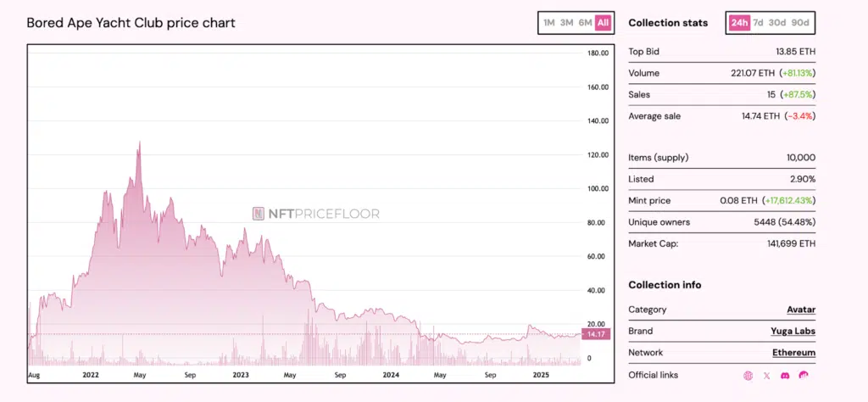This screenshot has height=402, width=868.
Task: Switch collection stats to 90d
Action: 800,23
